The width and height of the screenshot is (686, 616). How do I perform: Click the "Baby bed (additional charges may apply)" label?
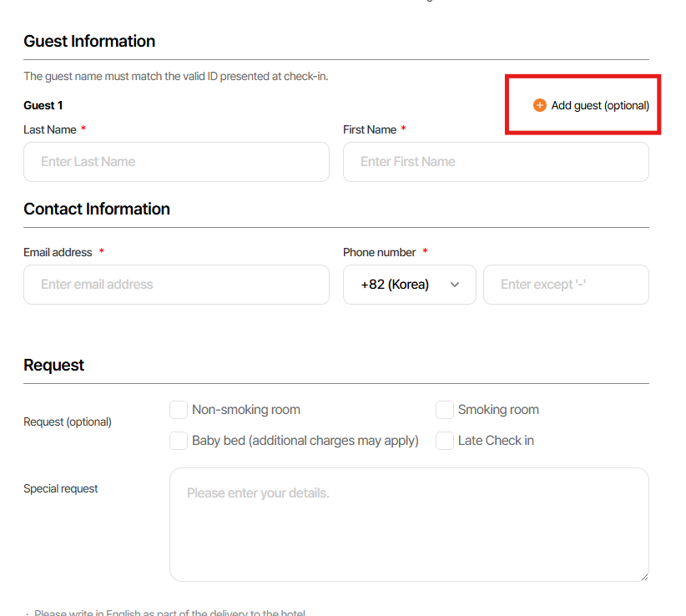305,440
